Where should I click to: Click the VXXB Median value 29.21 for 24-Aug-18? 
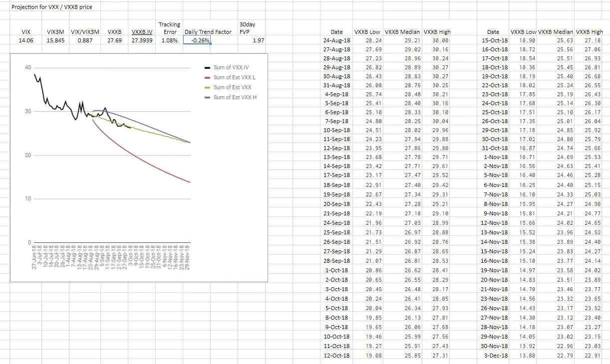point(412,40)
